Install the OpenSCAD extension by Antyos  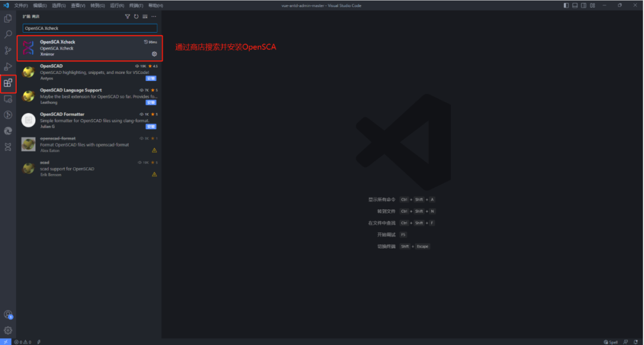click(x=151, y=78)
